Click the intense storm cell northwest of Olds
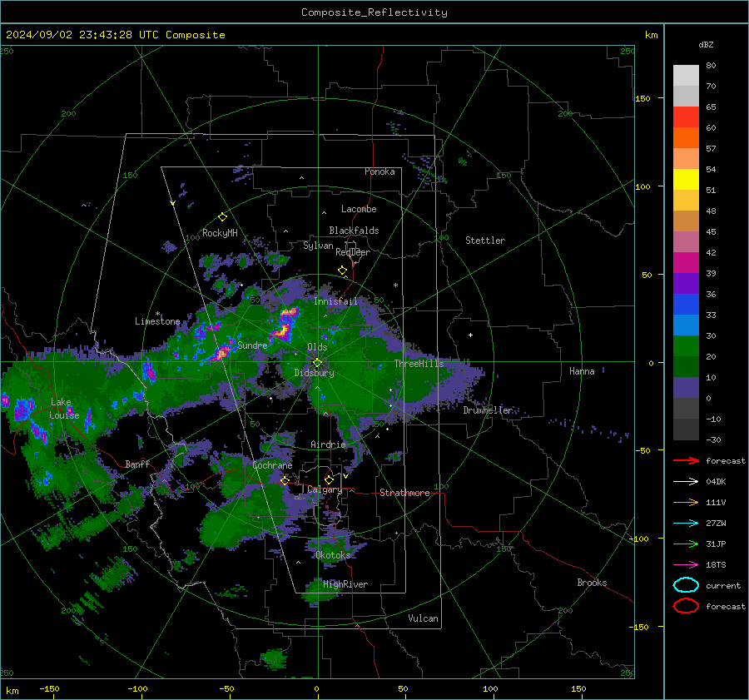This screenshot has height=700, width=749. click(285, 325)
